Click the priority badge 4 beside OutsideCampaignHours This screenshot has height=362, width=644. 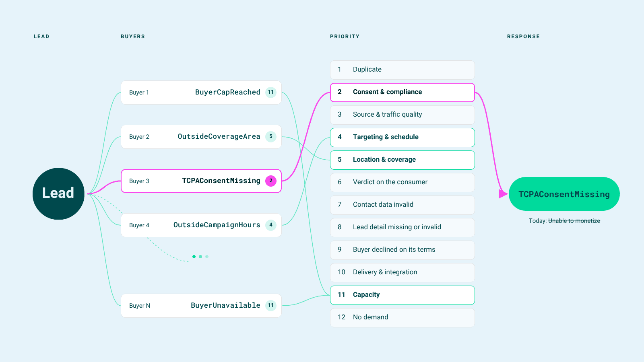[271, 225]
